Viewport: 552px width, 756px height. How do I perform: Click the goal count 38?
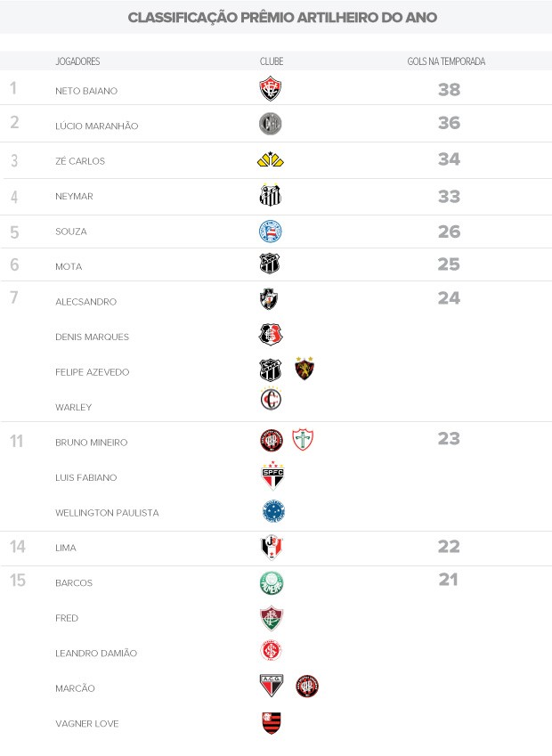coord(449,89)
